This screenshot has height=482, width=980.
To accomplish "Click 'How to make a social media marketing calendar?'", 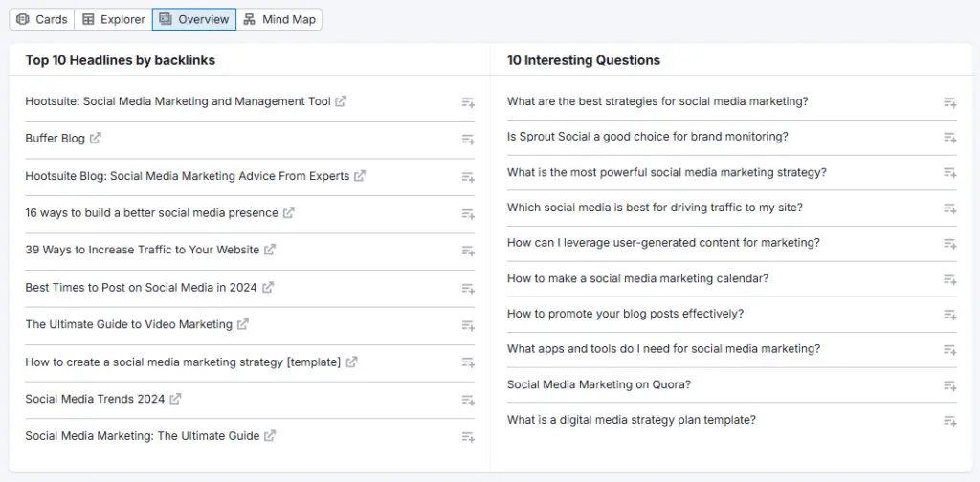I will tap(637, 278).
